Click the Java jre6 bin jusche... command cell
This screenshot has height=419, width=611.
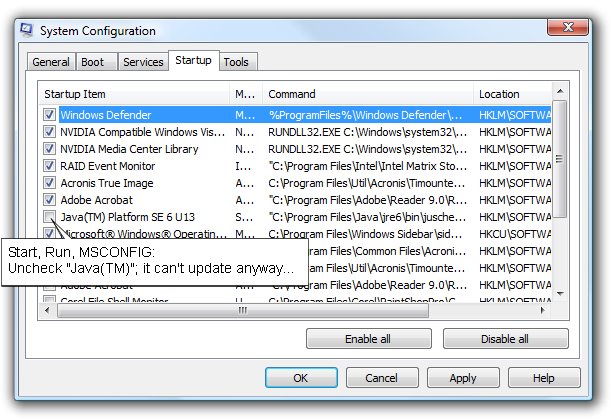[x=367, y=217]
